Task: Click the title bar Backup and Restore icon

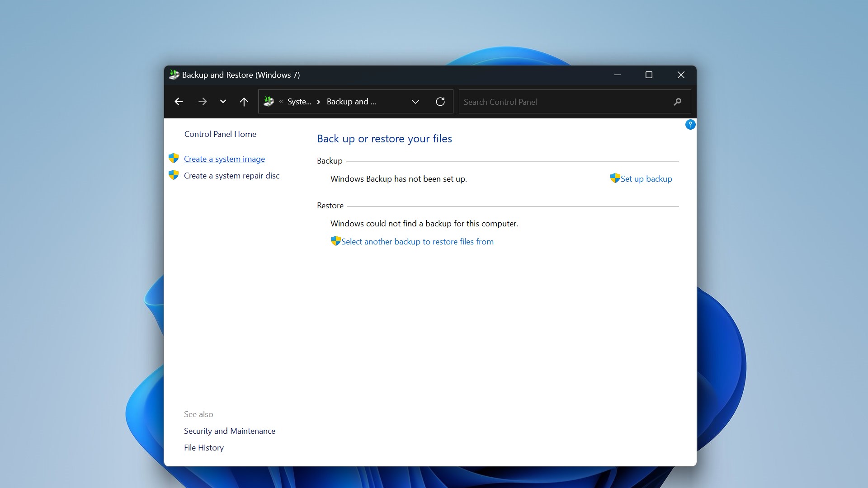Action: point(174,75)
